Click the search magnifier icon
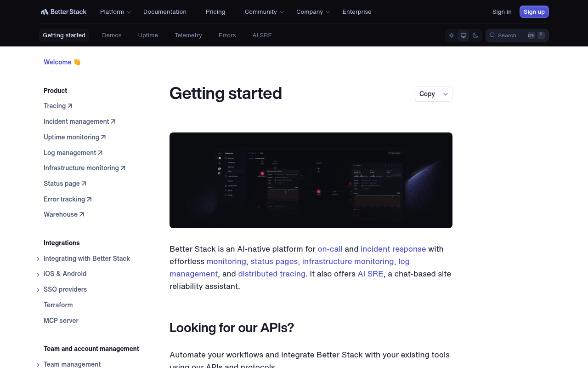Viewport: 588px width, 368px height. [x=492, y=35]
